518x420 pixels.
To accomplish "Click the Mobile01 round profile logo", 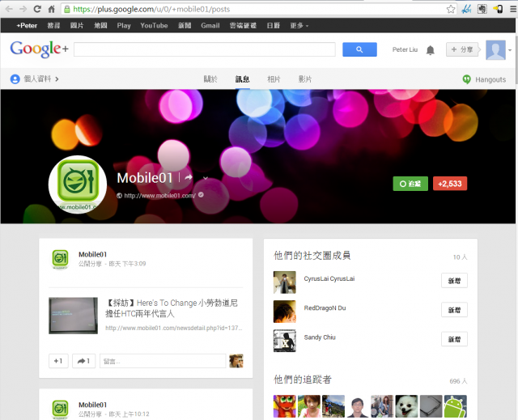I will pyautogui.click(x=78, y=185).
